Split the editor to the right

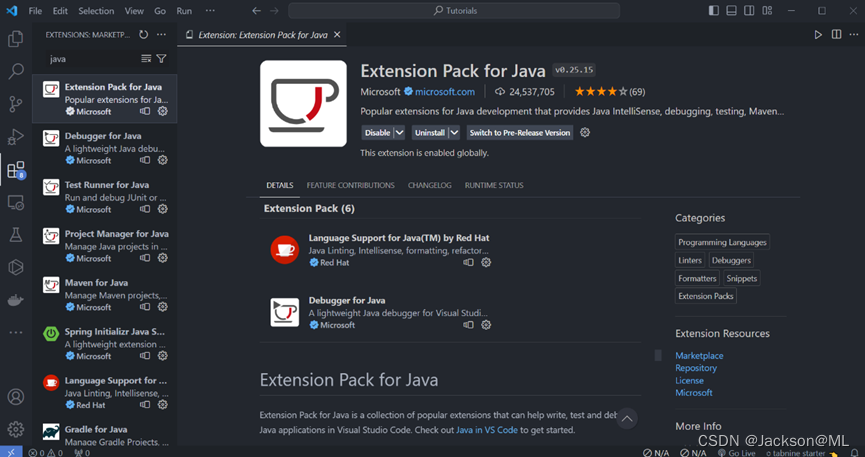coord(836,35)
